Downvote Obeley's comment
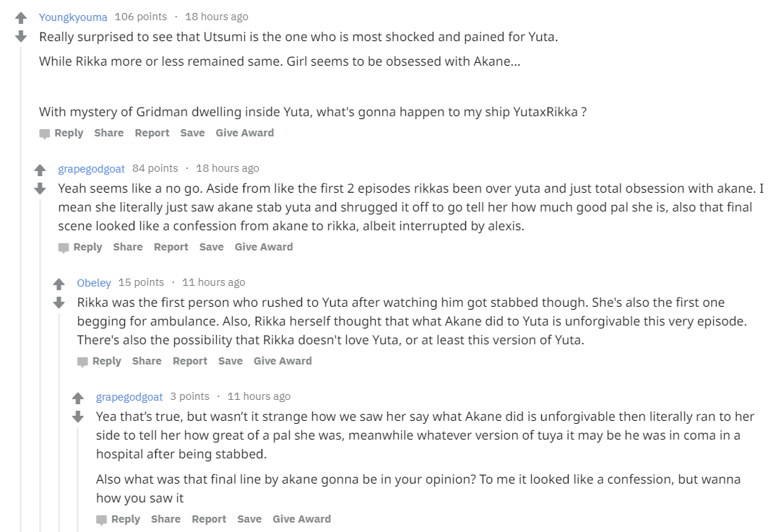 (x=59, y=302)
